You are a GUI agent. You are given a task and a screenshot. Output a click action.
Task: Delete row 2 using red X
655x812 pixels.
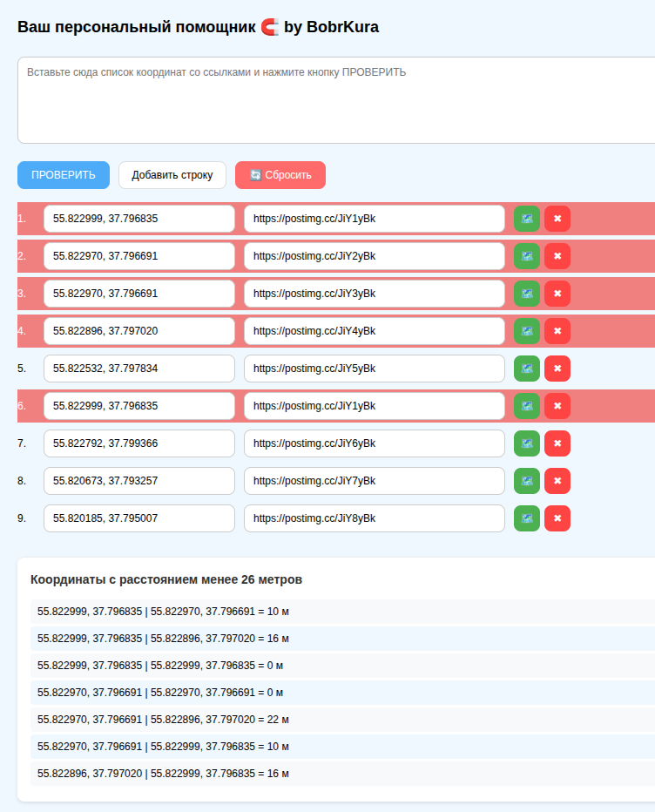pos(557,256)
